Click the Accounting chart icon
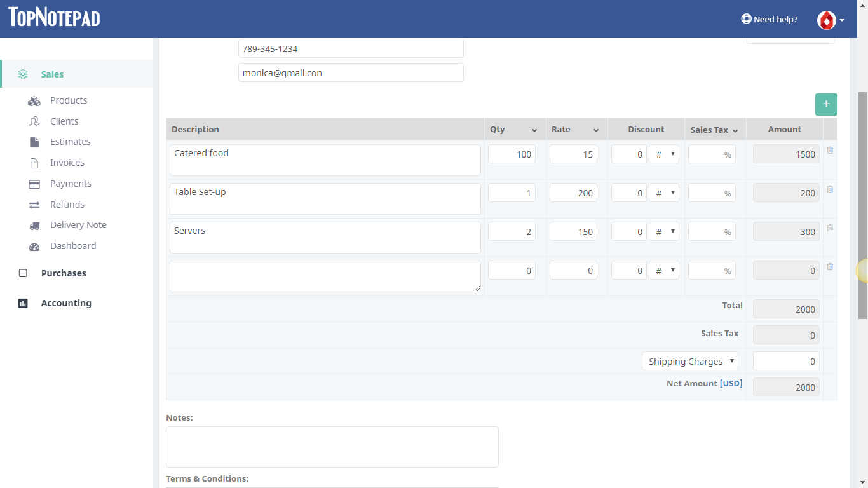868x488 pixels. tap(23, 303)
